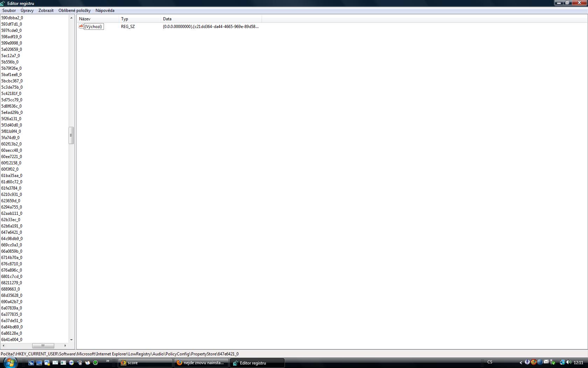The width and height of the screenshot is (588, 368).
Task: Click the REG_SZ type cell
Action: (x=128, y=27)
